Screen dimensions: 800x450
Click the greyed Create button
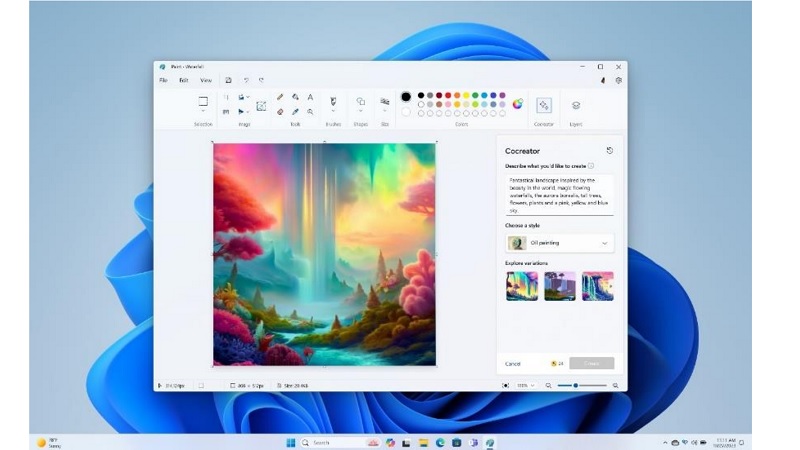(x=591, y=363)
